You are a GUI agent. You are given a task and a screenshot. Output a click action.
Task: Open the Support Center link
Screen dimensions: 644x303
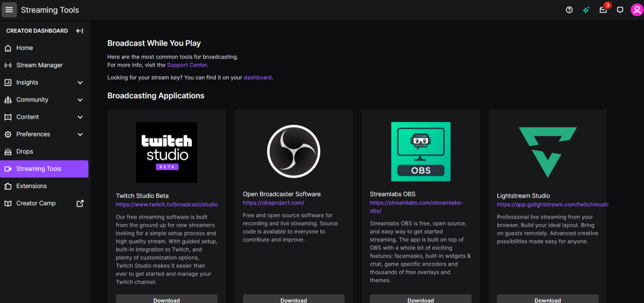coord(187,65)
